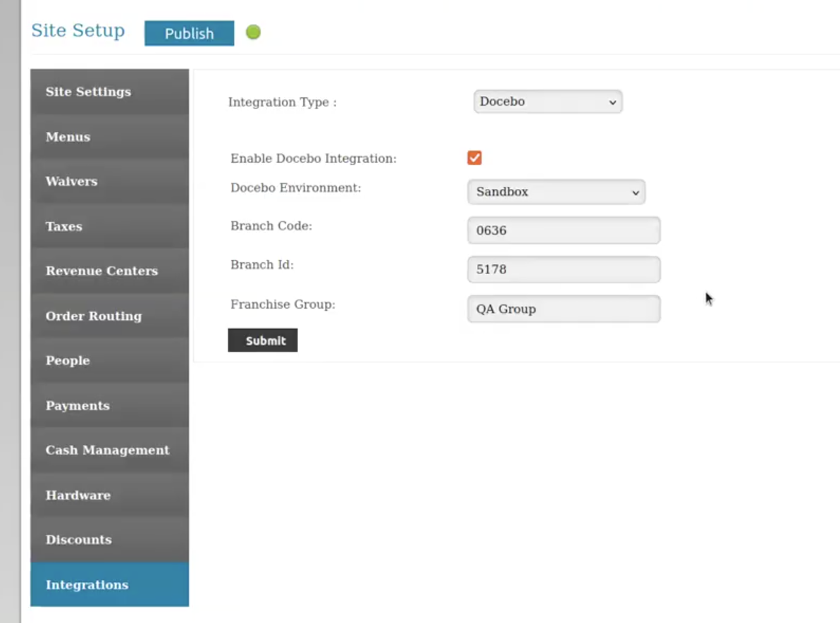Expand the Docebo Environment dropdown

coord(556,192)
